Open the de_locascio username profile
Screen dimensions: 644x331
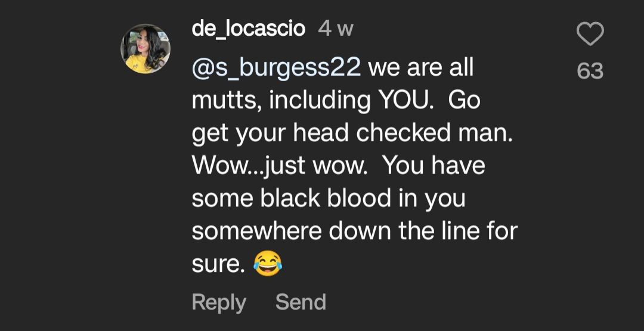[x=249, y=29]
